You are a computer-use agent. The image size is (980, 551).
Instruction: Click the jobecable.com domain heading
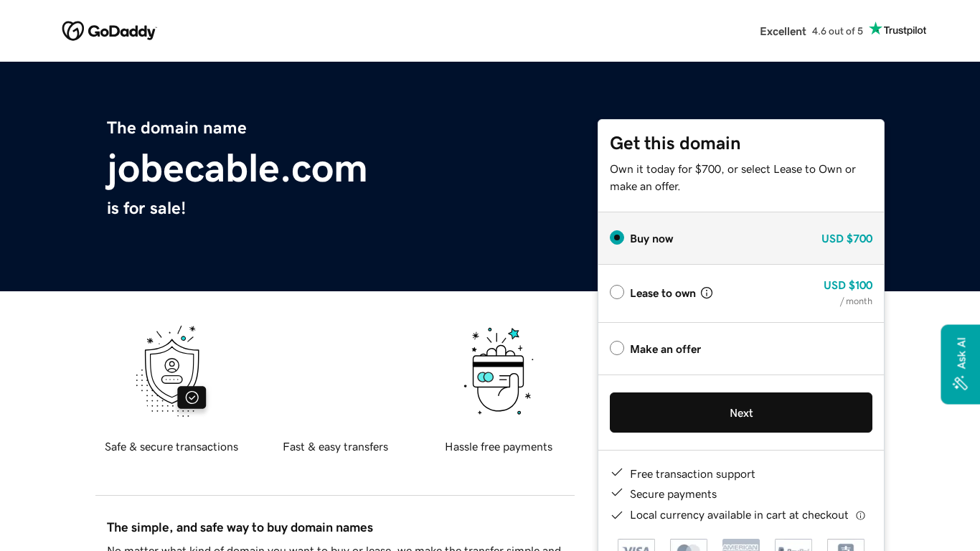click(237, 168)
